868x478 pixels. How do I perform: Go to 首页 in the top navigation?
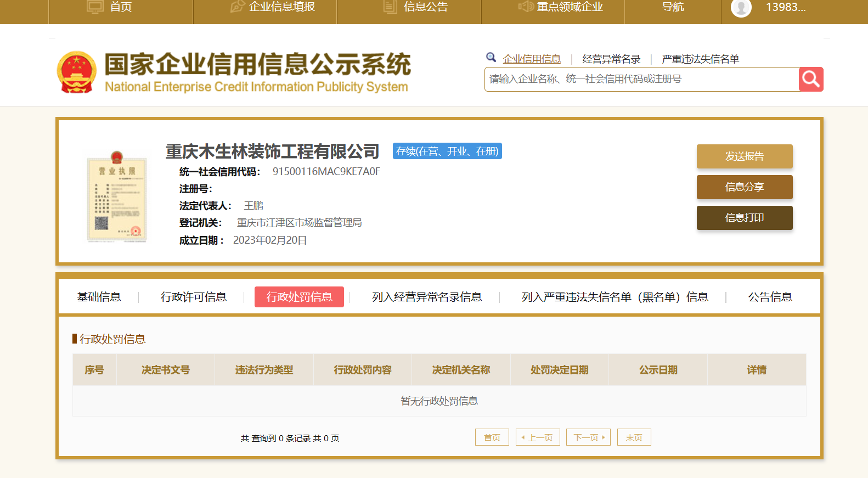coord(121,7)
